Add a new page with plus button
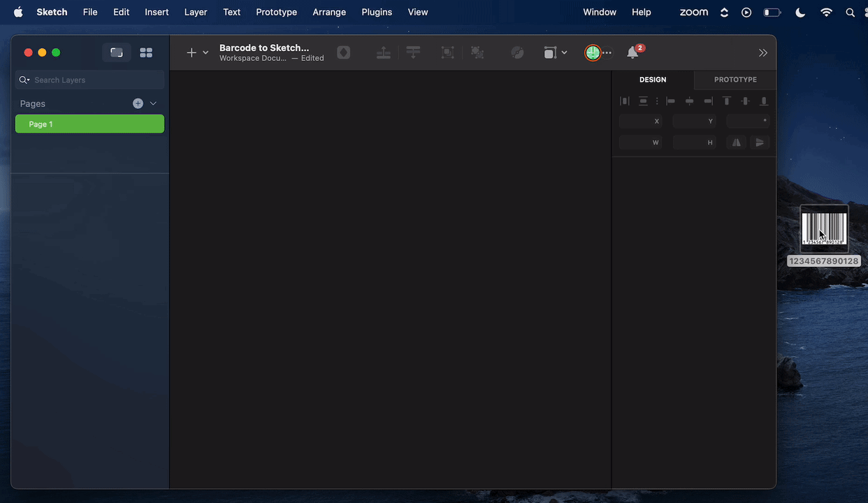 pyautogui.click(x=138, y=103)
